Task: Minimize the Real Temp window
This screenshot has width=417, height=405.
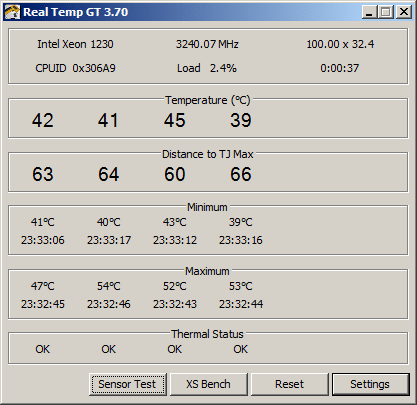Action: (x=369, y=12)
